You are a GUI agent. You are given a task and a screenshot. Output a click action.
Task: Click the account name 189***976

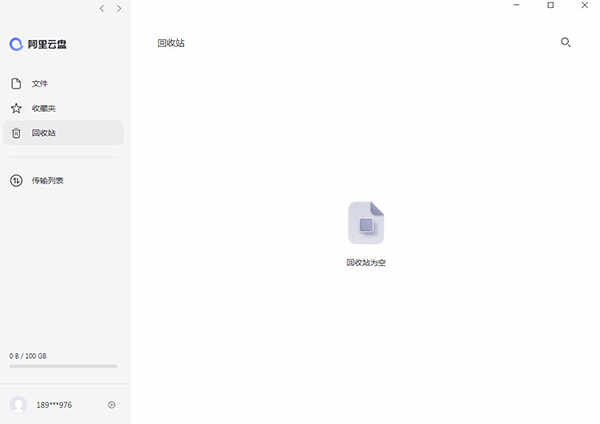pos(54,404)
